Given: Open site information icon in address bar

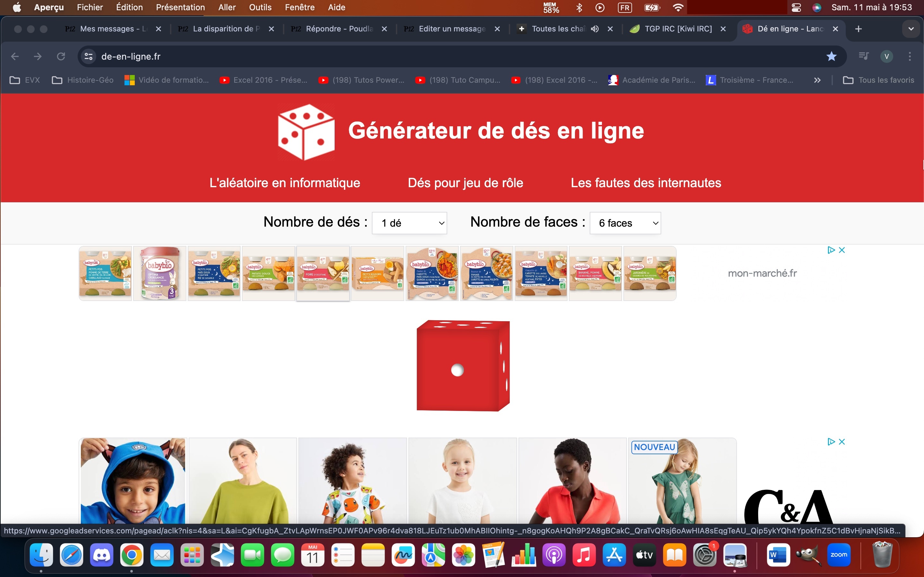Looking at the screenshot, I should click(89, 56).
